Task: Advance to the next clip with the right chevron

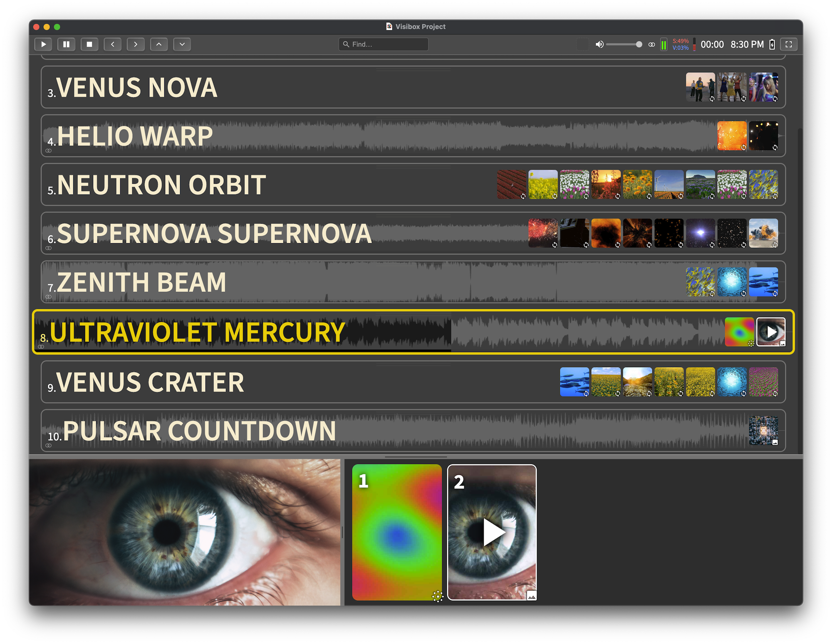Action: (136, 44)
